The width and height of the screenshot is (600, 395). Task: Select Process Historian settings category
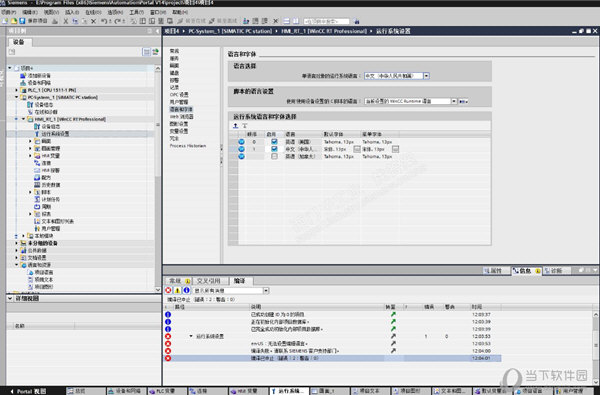click(188, 145)
